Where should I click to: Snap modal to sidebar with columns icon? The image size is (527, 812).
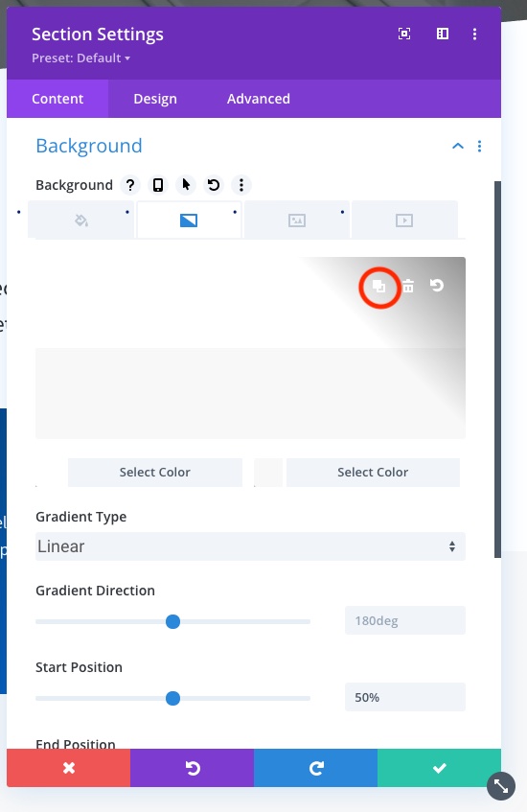[443, 34]
